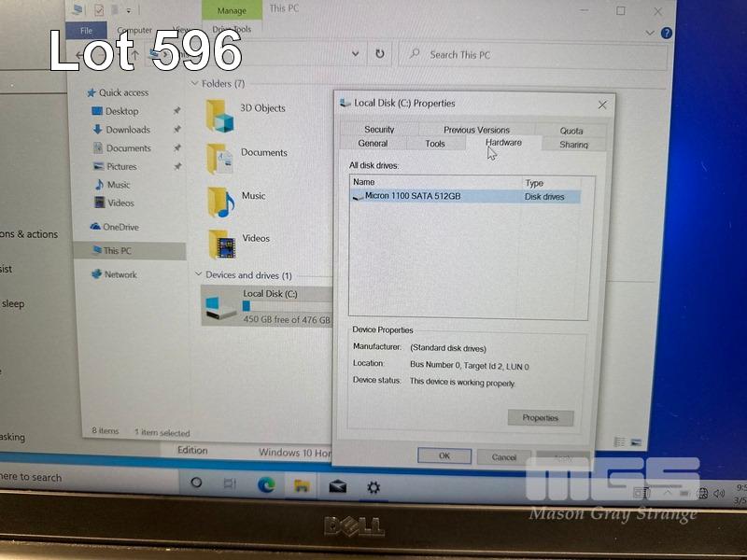The height and width of the screenshot is (560, 747).
Task: Open Settings gear on the taskbar
Action: 373,486
